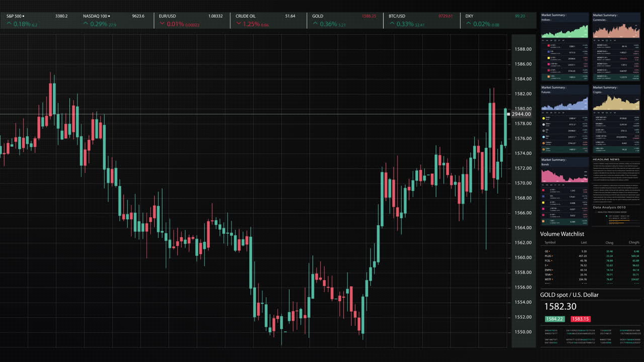This screenshot has width=644, height=362.
Task: Select the white Silver icon in Futures panel
Action: [x=544, y=125]
